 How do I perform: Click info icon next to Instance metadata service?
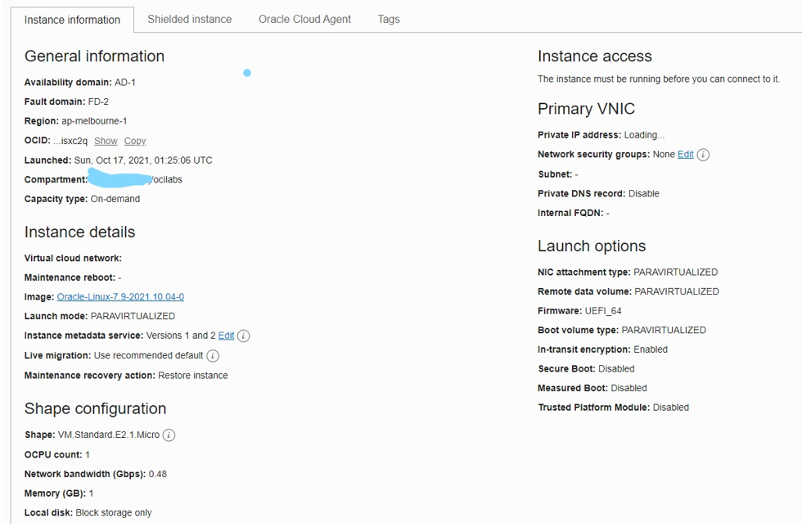pos(244,336)
